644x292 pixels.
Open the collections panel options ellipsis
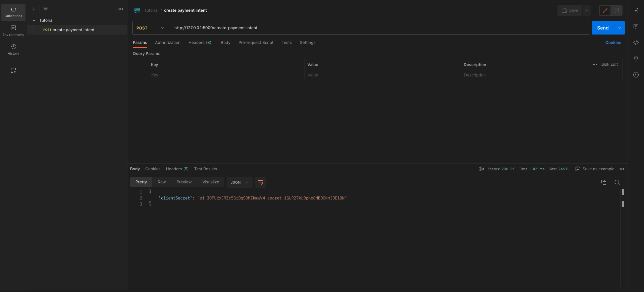coord(121,9)
